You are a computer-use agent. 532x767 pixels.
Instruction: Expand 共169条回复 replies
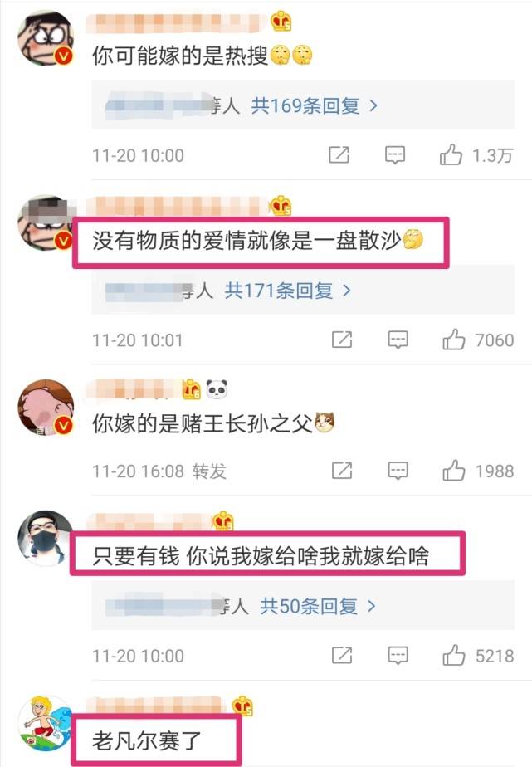pyautogui.click(x=314, y=105)
